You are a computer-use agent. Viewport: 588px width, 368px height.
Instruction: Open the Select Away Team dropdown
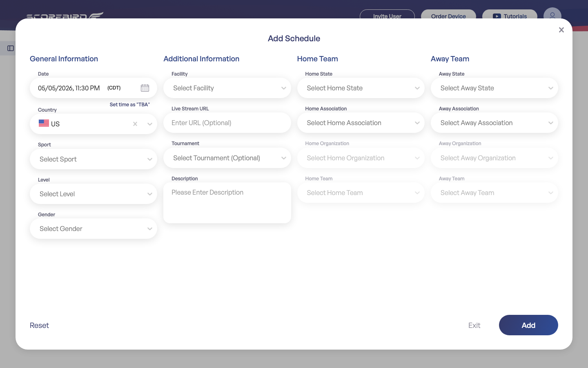tap(494, 193)
